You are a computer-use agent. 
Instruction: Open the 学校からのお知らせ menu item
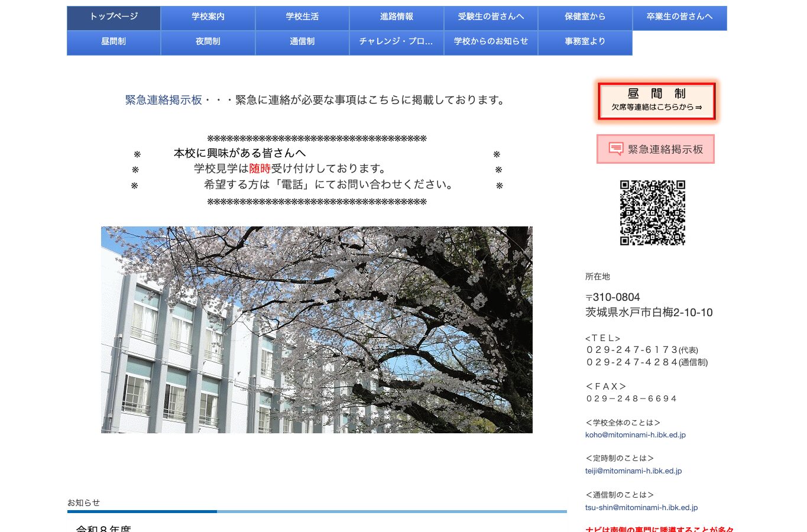tap(491, 43)
